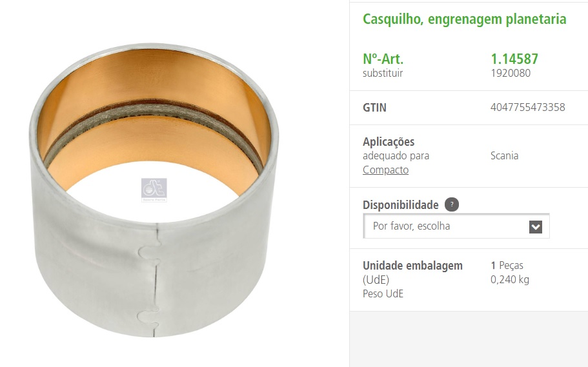The height and width of the screenshot is (367, 588).
Task: Click the Scania application text
Action: click(504, 155)
